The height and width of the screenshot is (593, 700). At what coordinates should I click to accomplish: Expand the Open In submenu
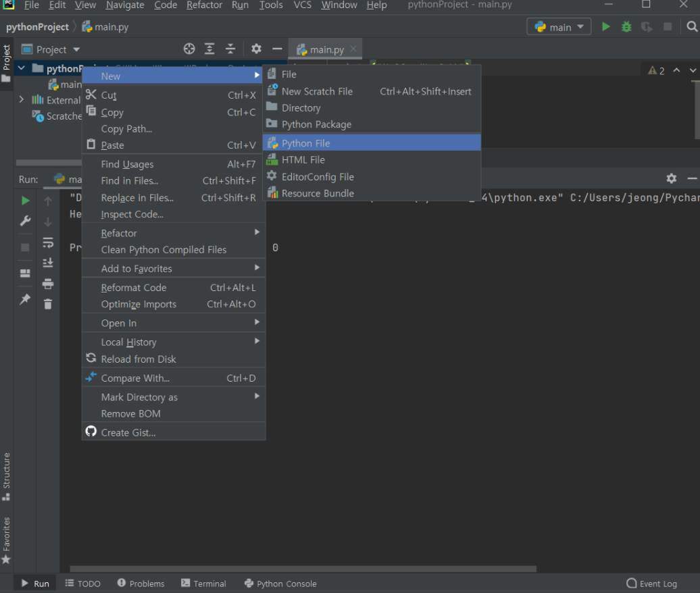tap(174, 323)
